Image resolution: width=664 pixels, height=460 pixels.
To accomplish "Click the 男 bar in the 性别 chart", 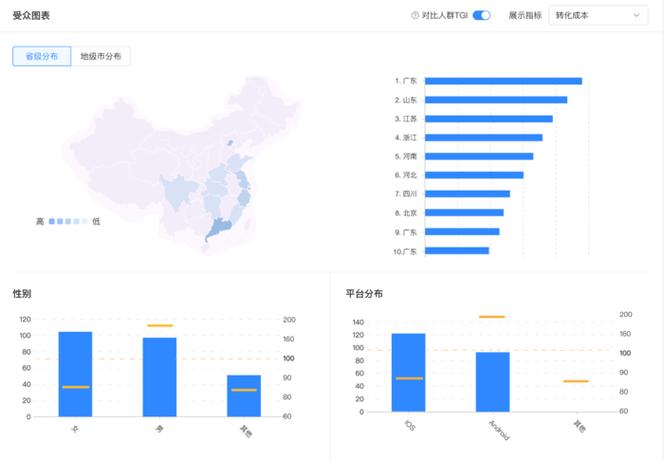I will click(160, 377).
